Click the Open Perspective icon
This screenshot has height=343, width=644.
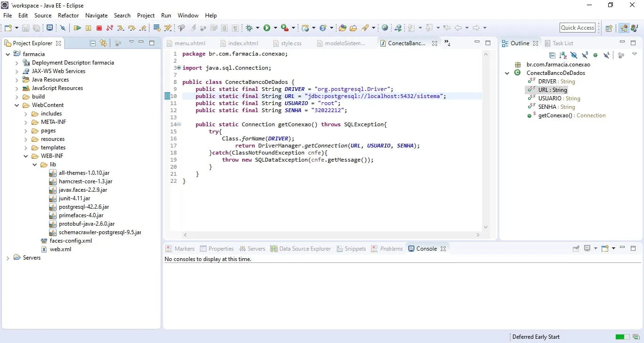pos(609,28)
